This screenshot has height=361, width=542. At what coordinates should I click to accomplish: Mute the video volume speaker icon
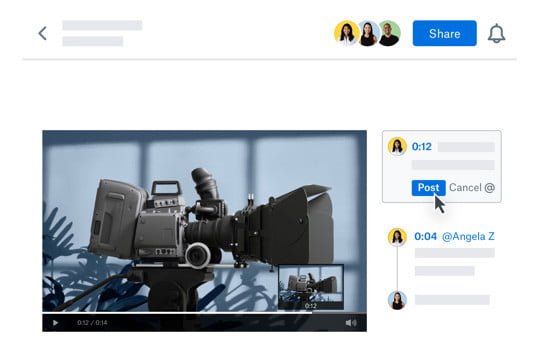tap(351, 323)
